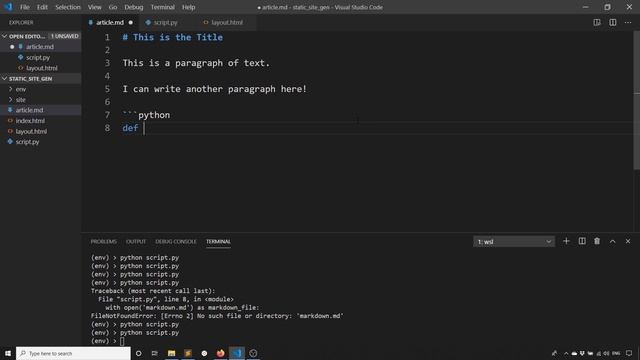The image size is (640, 360).
Task: Select article.md under Open Editors
Action: tap(41, 47)
